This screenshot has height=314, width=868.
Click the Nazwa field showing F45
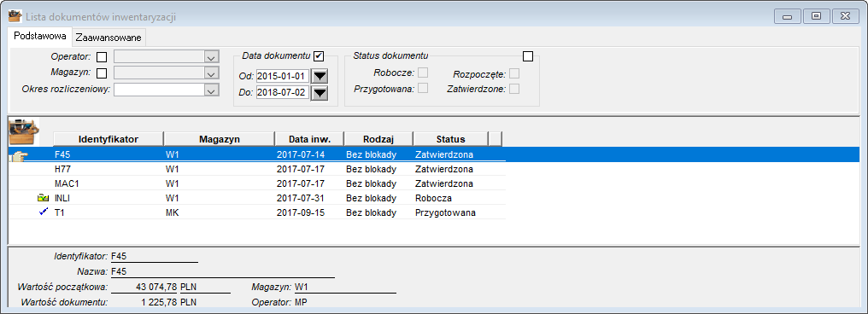[222, 271]
